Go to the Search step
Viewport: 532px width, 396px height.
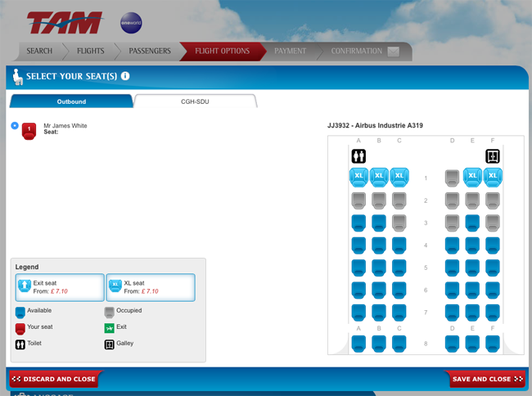39,51
